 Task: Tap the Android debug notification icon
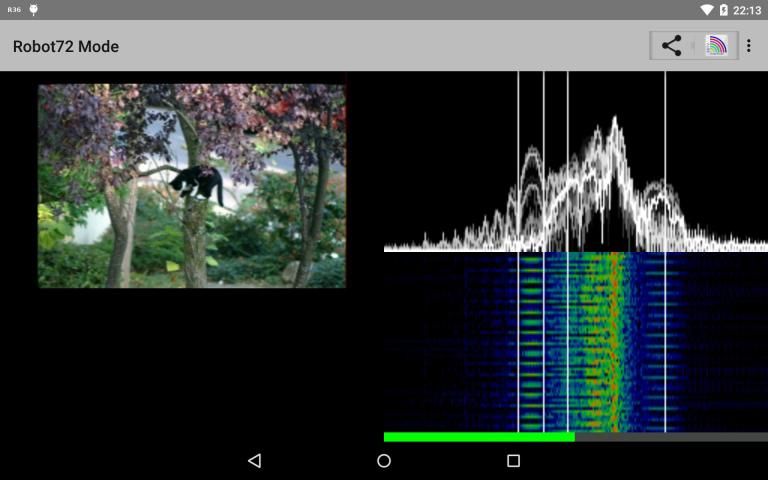tap(34, 10)
